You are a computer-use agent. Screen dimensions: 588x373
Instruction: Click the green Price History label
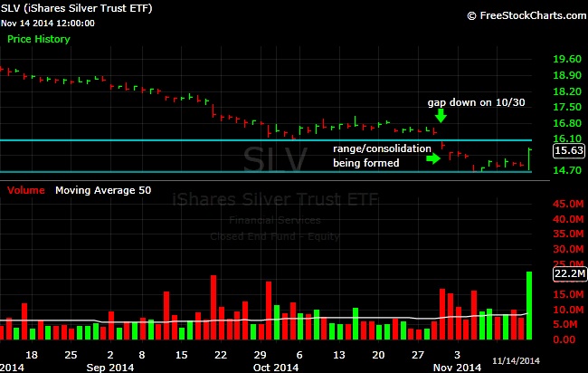pos(39,39)
